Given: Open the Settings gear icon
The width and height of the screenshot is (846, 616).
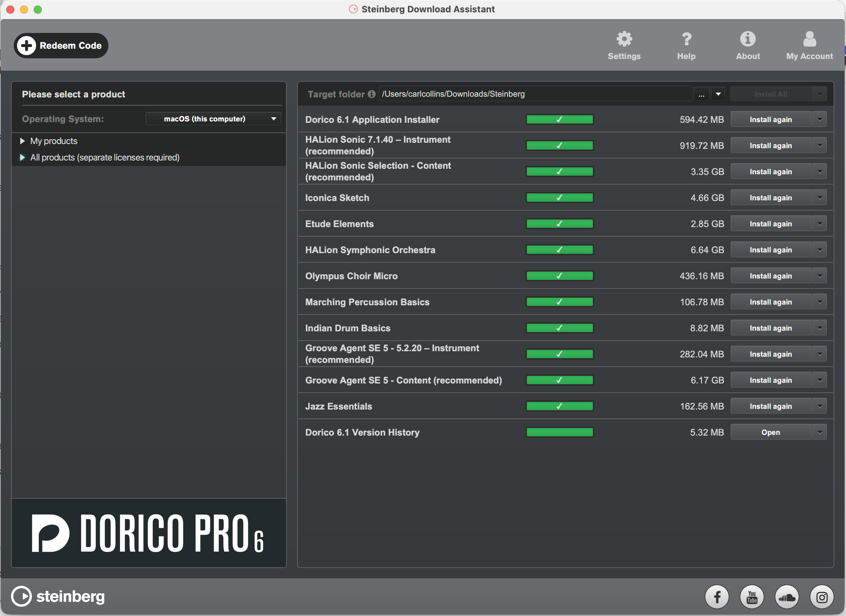Looking at the screenshot, I should point(624,39).
